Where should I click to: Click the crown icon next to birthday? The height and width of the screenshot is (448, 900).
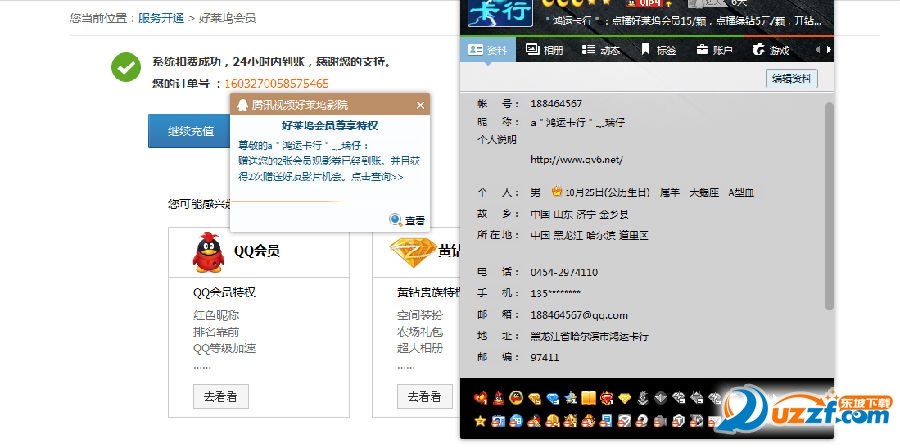coord(556,192)
